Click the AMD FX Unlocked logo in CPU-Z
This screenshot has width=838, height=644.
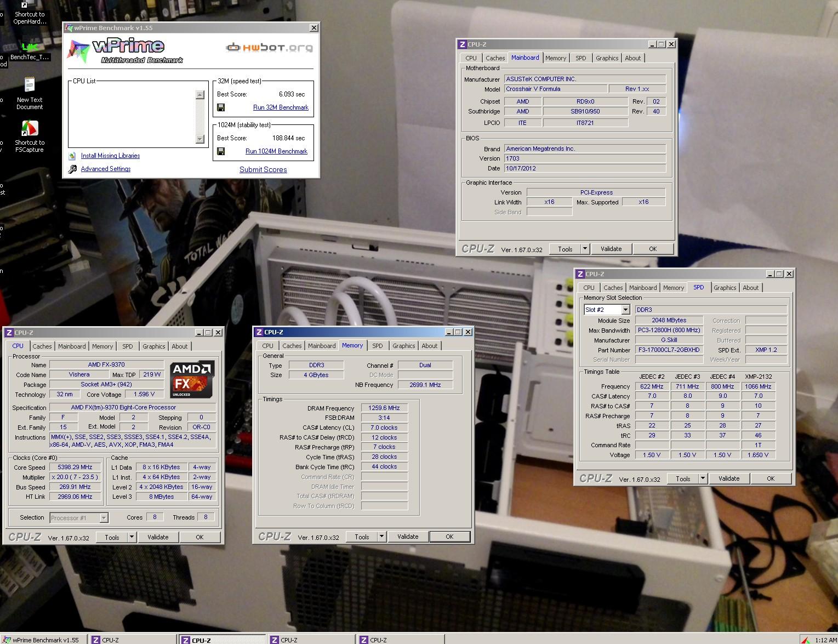191,379
